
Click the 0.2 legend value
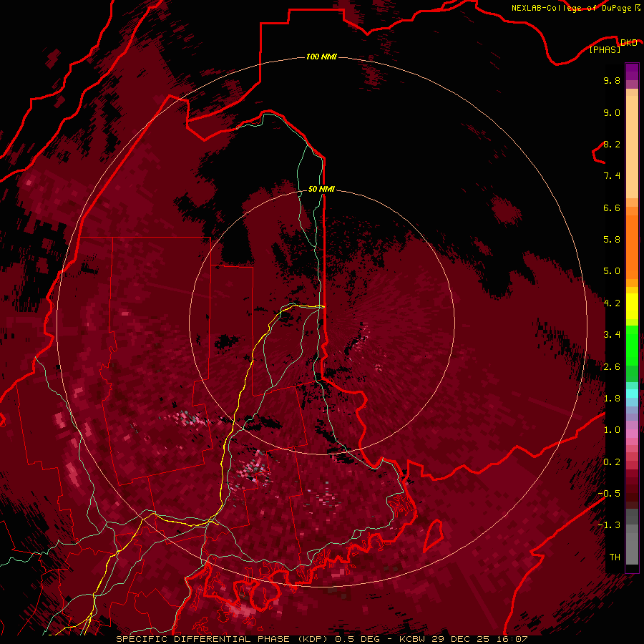click(612, 462)
